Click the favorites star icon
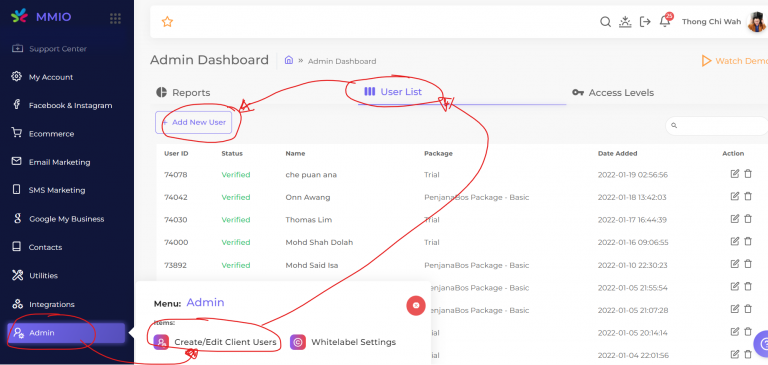The width and height of the screenshot is (768, 365). [168, 22]
